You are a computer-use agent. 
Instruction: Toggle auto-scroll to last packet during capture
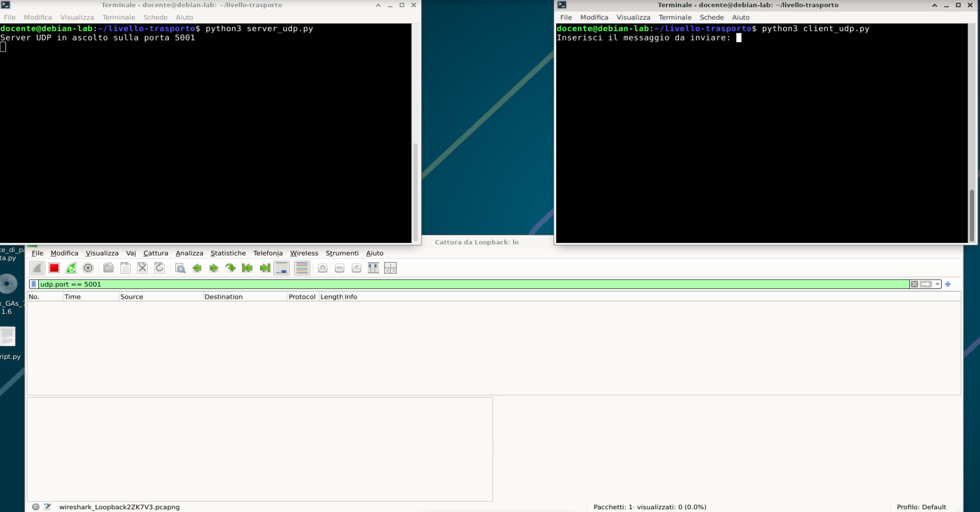point(282,268)
